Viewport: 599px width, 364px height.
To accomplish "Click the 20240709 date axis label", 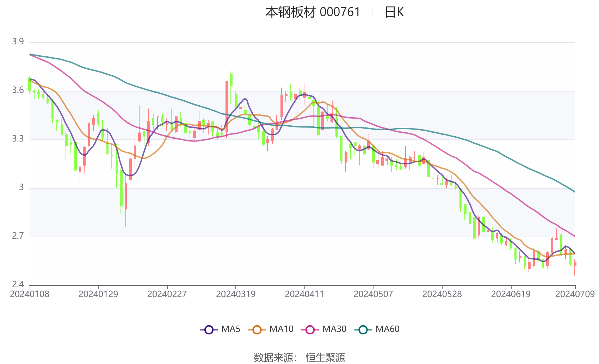I will pos(575,294).
